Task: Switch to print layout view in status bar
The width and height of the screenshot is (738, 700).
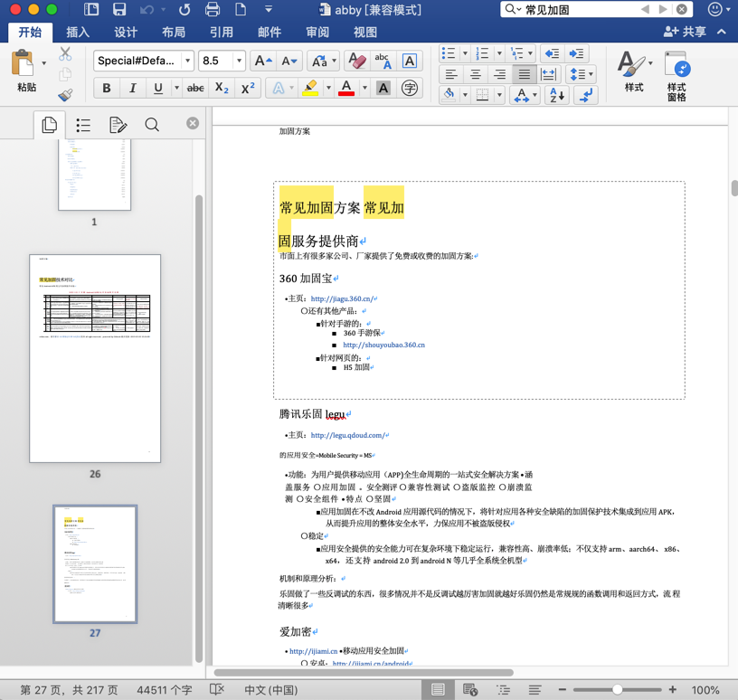Action: pyautogui.click(x=438, y=690)
